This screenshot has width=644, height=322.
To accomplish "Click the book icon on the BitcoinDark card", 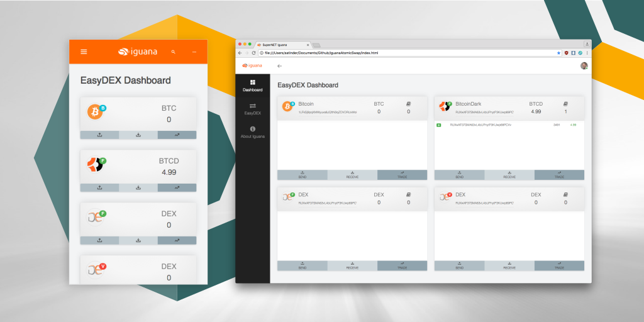I will [x=565, y=104].
